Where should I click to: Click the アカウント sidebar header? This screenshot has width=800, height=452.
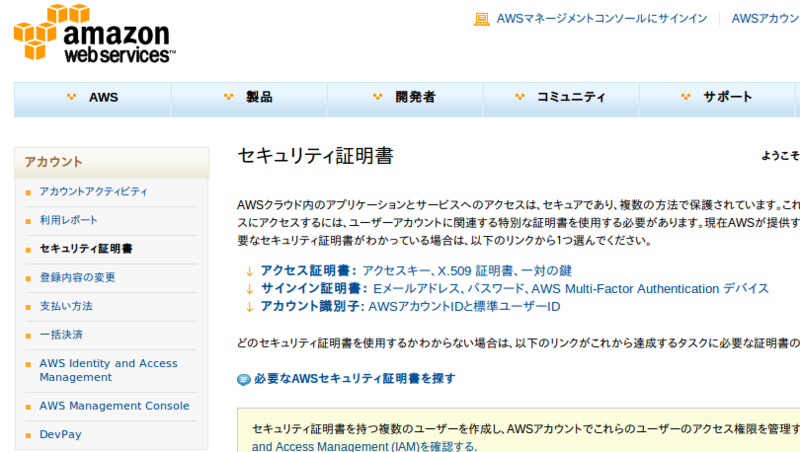pyautogui.click(x=111, y=163)
